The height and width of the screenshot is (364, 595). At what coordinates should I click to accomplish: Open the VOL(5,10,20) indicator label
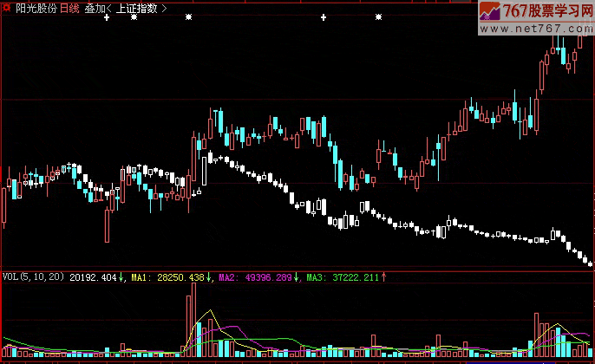[x=34, y=277]
